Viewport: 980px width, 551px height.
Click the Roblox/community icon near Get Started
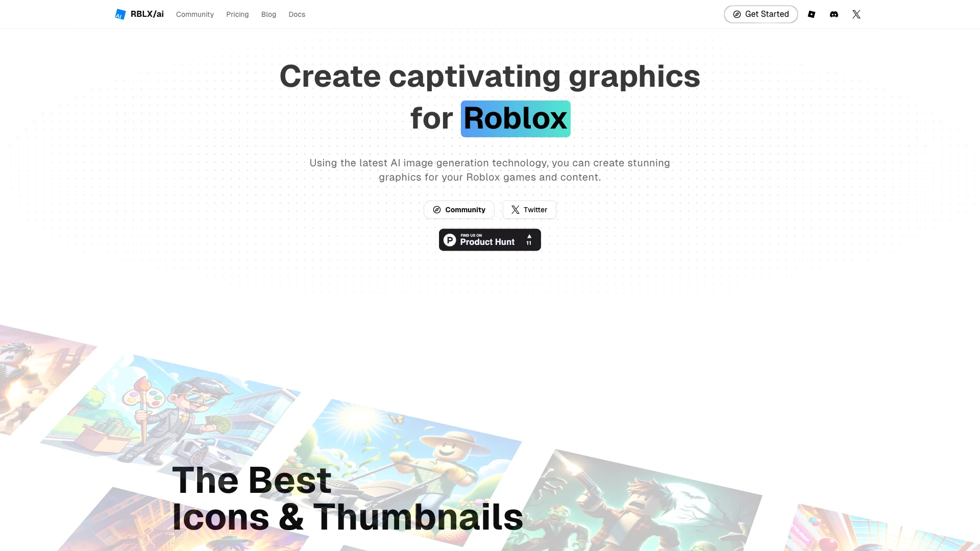click(812, 14)
